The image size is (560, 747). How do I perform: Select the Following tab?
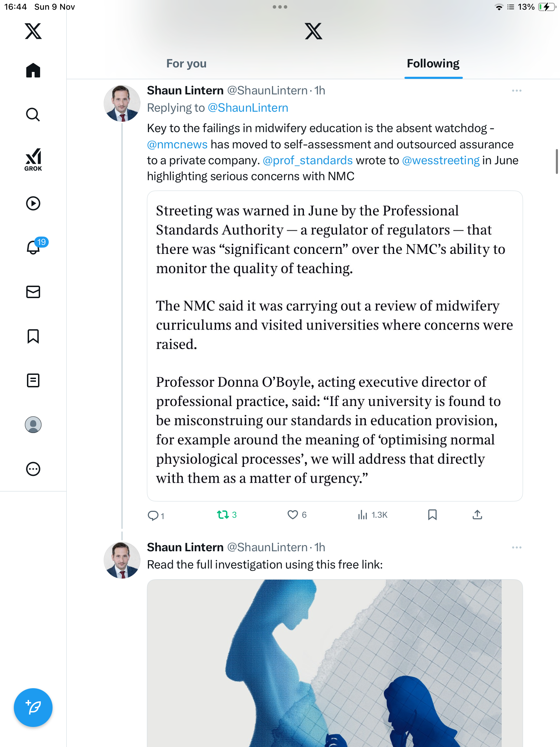coord(433,64)
